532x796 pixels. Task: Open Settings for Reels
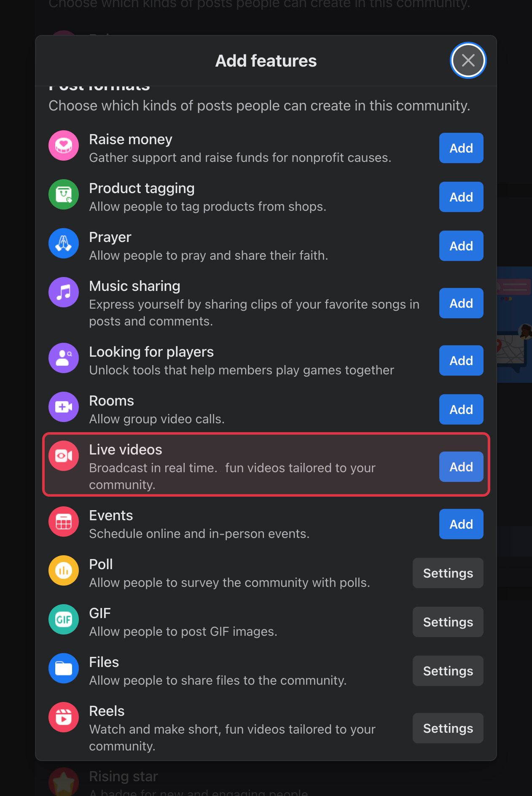tap(448, 728)
